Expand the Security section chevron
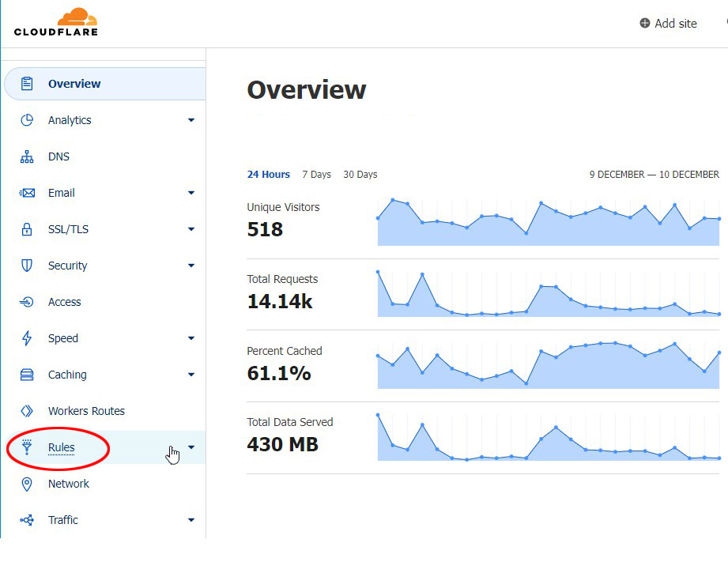Screen dimensions: 728x573 190,266
